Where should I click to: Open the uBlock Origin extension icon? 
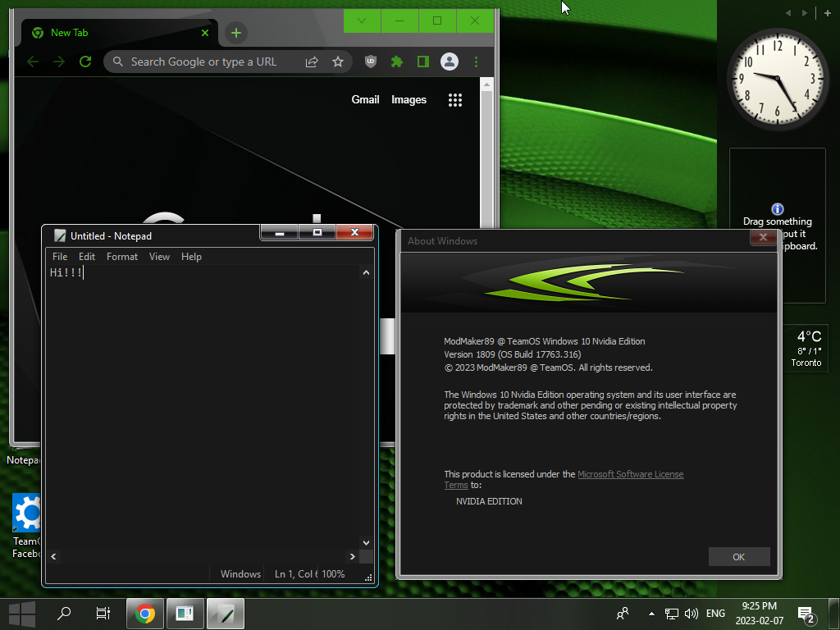(370, 62)
